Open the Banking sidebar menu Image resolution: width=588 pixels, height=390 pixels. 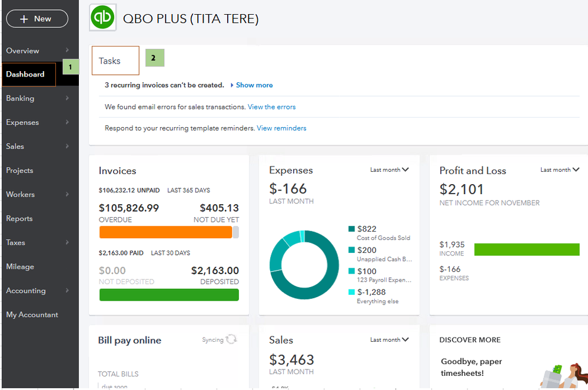[x=38, y=98]
